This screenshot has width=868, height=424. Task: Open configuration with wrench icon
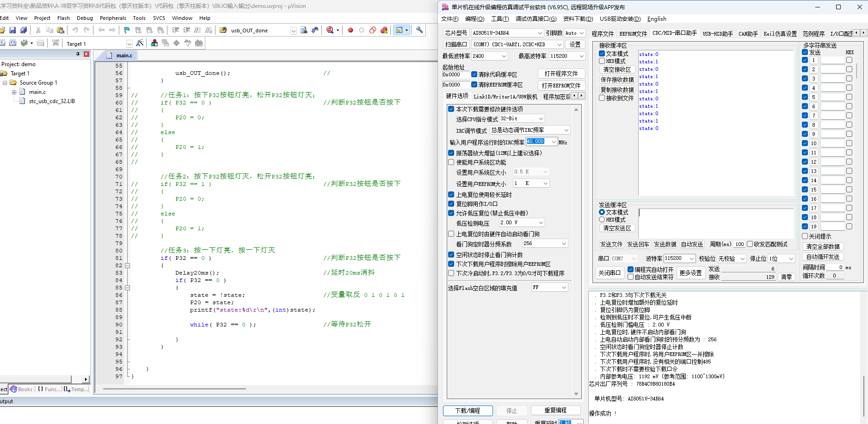(x=419, y=30)
